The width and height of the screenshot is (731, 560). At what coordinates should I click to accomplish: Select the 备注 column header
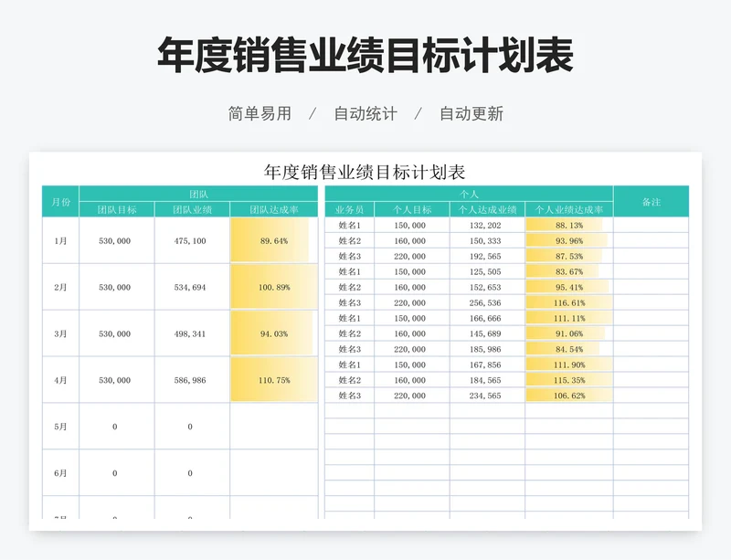tap(652, 201)
